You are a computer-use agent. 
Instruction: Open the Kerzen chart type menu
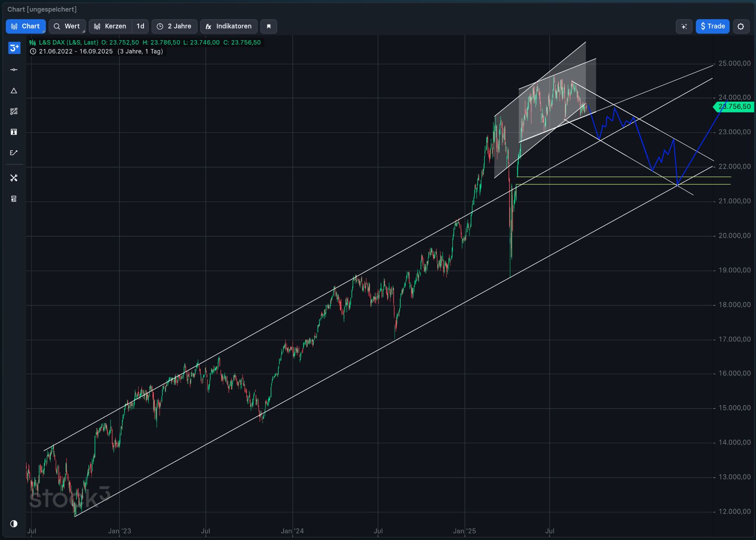110,26
